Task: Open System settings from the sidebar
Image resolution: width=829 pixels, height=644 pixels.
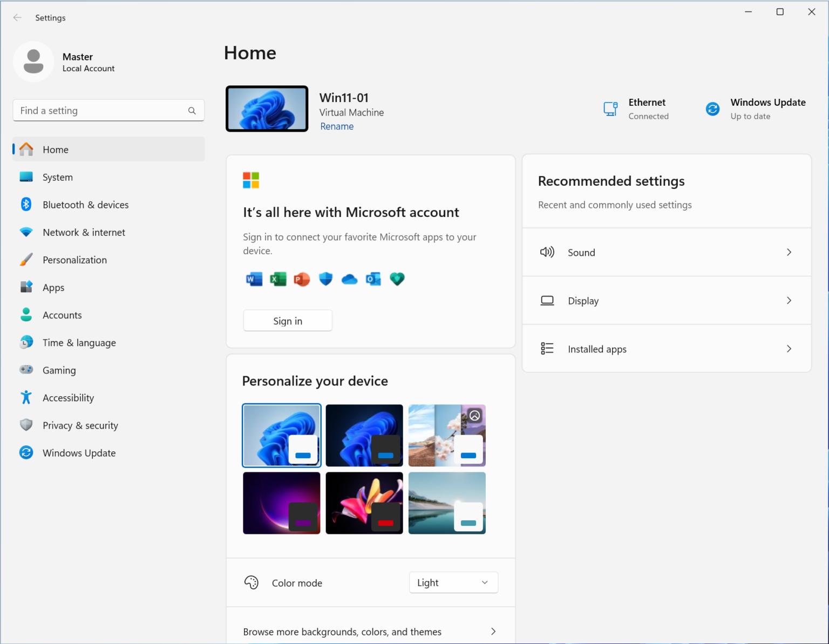Action: click(57, 177)
